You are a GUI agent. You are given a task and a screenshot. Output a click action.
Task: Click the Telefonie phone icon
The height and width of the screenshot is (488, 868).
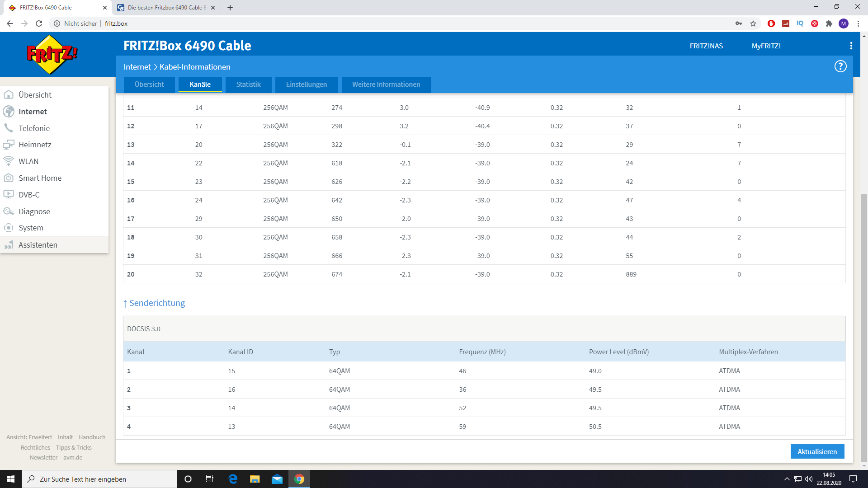coord(9,128)
